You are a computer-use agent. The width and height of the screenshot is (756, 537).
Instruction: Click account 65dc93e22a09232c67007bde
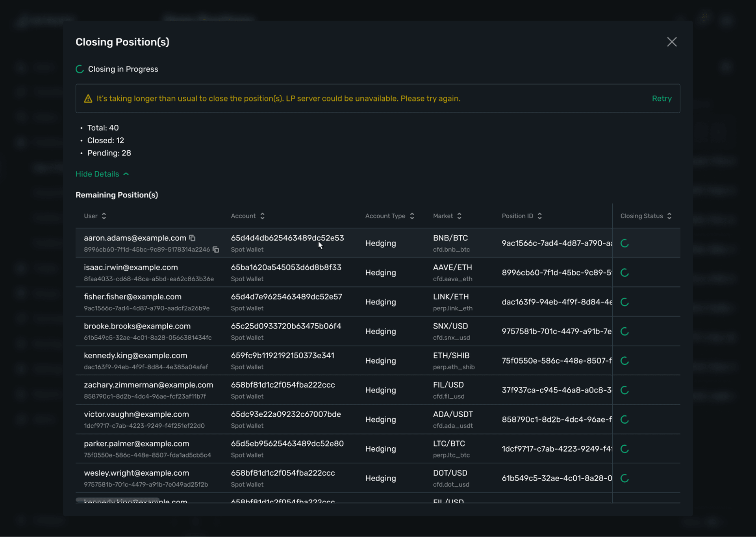click(286, 414)
